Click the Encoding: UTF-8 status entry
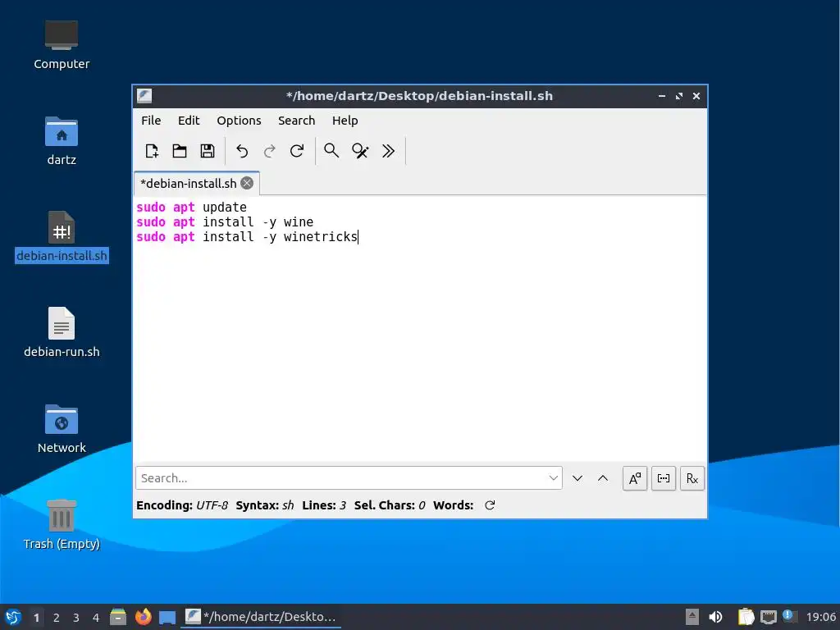 tap(182, 505)
